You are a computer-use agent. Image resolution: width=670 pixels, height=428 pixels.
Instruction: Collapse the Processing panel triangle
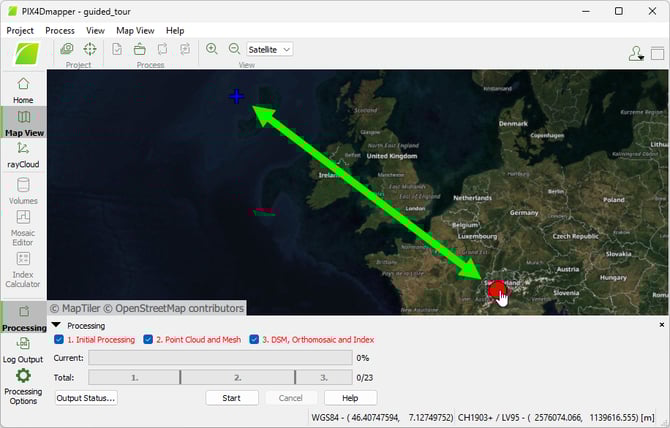(56, 325)
